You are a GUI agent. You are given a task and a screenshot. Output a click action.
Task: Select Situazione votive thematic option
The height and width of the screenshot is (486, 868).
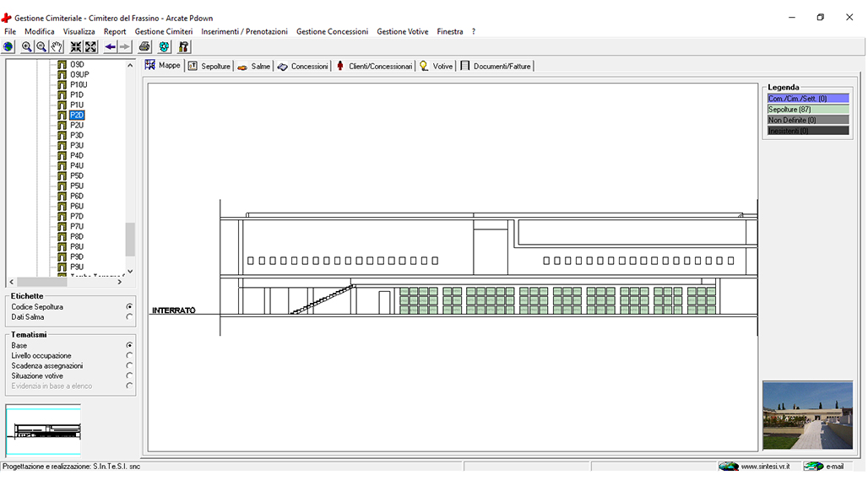point(129,375)
